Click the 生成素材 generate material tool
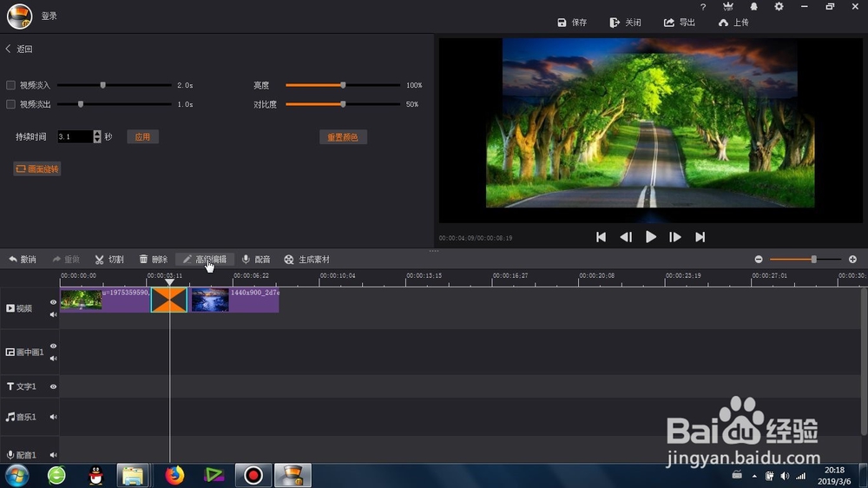The image size is (868, 488). pos(306,260)
